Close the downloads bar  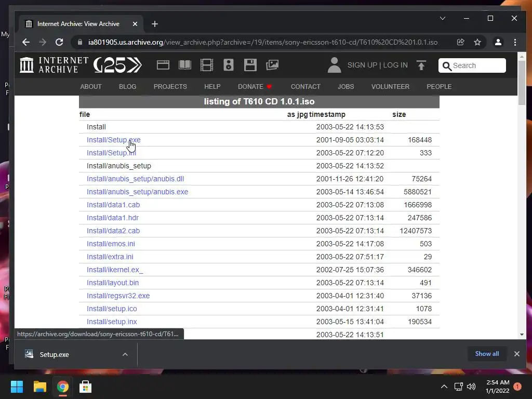click(517, 354)
